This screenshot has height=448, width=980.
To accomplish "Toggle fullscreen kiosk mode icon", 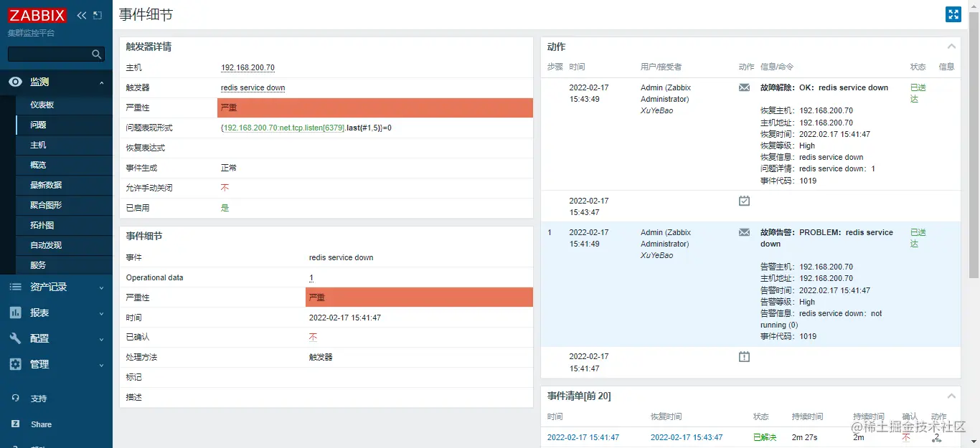I will point(953,15).
